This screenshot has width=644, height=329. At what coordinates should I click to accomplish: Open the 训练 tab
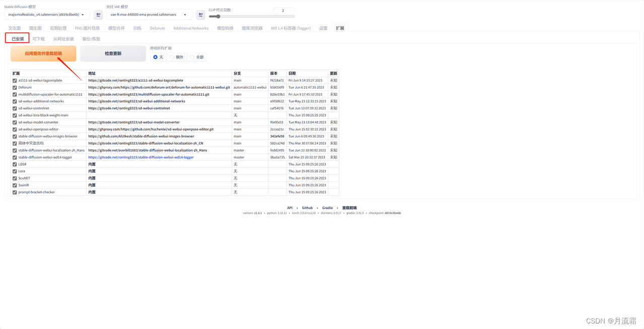click(x=137, y=28)
